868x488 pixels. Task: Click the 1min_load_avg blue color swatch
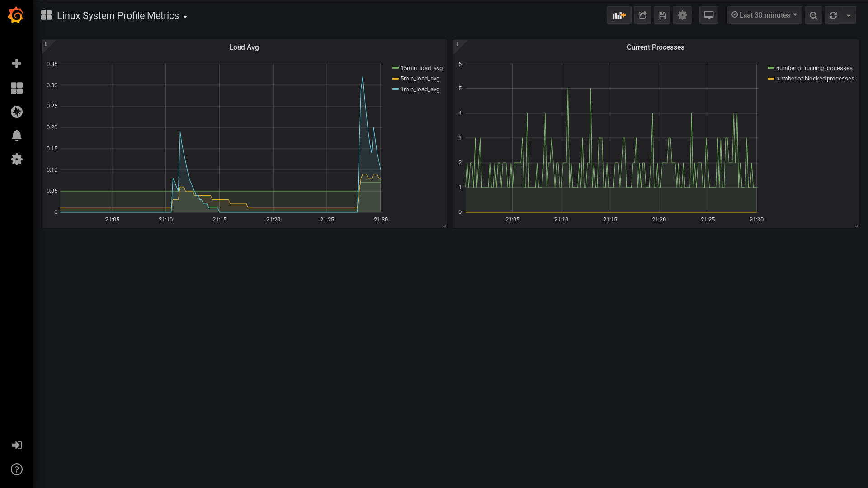396,89
